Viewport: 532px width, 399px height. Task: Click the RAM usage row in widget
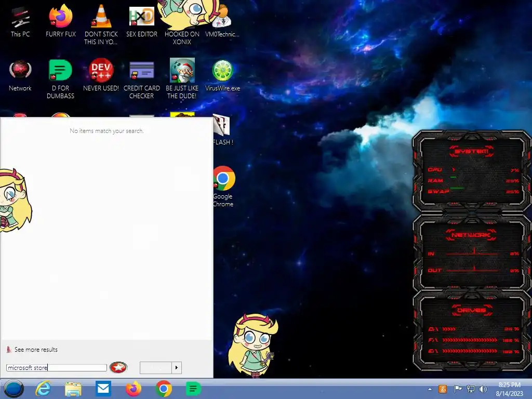tap(473, 180)
